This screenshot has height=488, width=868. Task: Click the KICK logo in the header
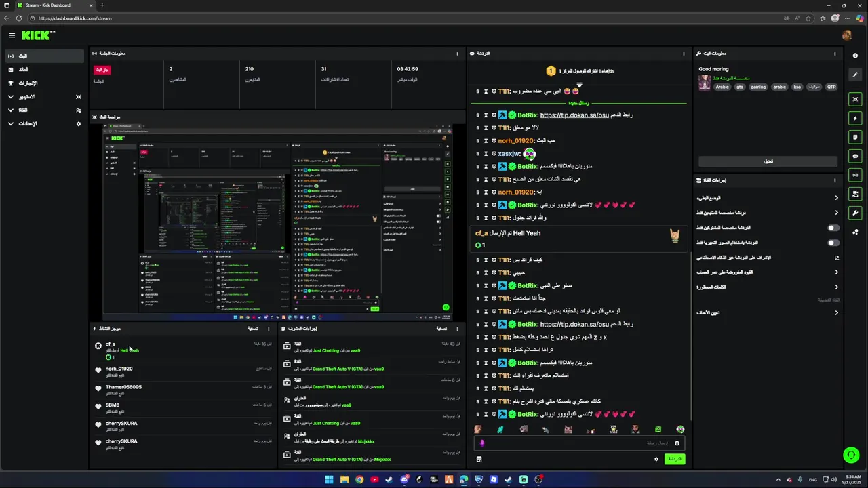pyautogui.click(x=38, y=35)
